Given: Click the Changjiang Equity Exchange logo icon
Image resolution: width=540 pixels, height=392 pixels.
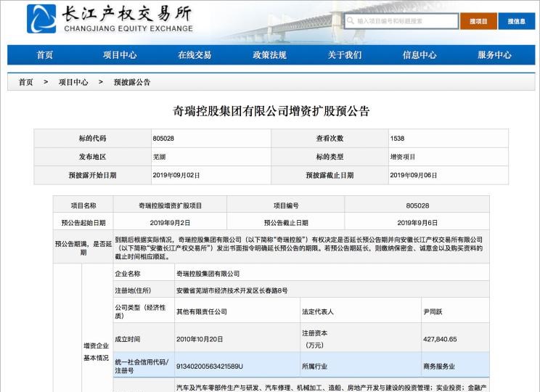Looking at the screenshot, I should pyautogui.click(x=41, y=19).
